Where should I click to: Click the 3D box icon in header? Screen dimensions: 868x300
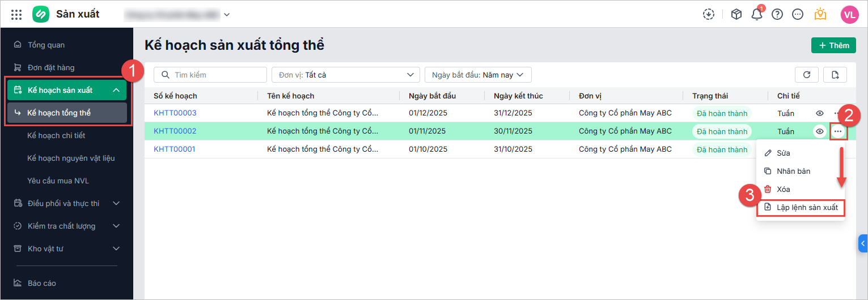pyautogui.click(x=736, y=15)
